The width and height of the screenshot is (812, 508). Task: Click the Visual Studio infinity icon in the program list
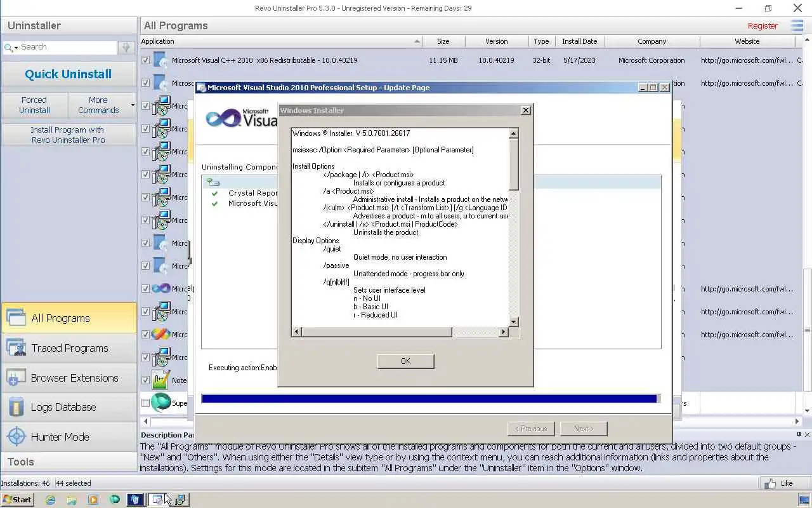click(161, 289)
